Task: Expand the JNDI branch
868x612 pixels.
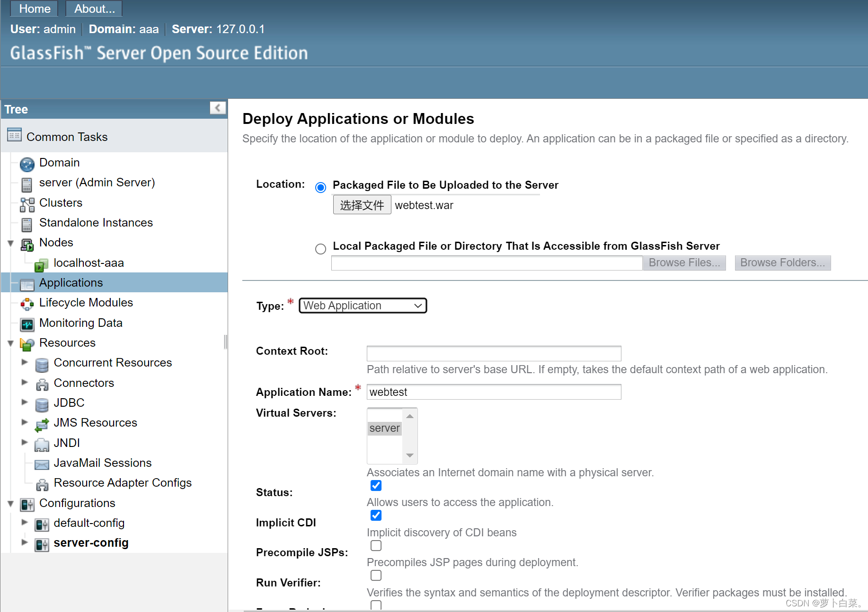Action: pos(25,442)
